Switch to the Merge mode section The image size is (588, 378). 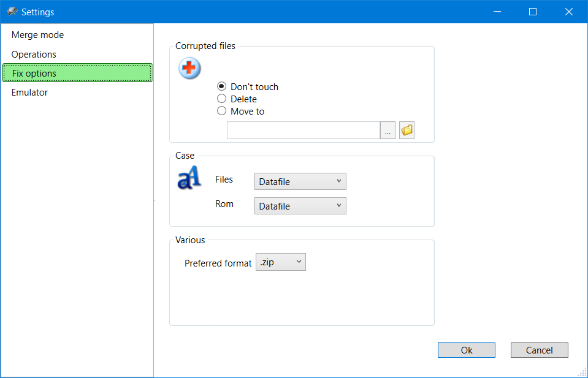coord(37,35)
